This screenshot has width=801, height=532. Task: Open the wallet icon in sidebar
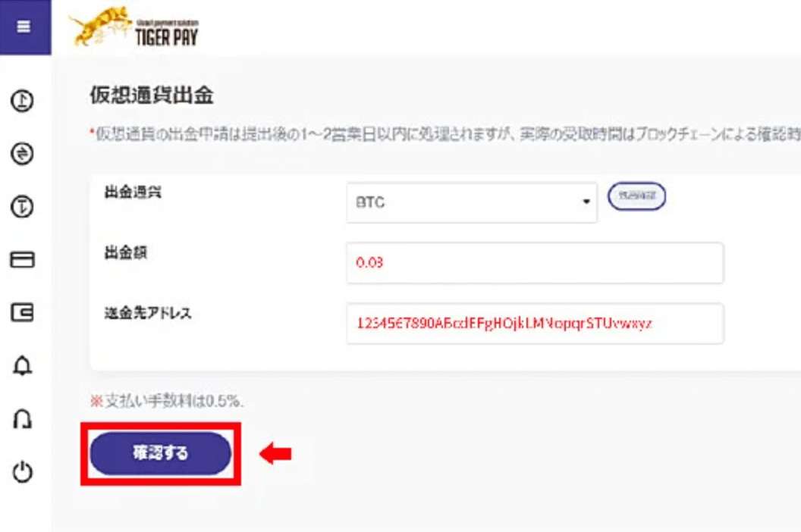[x=22, y=312]
